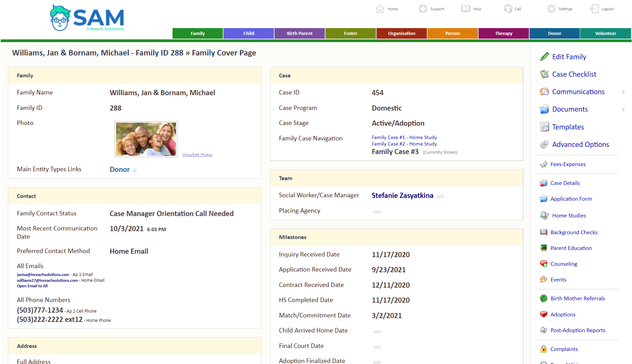Open the Volunteer tab
Image resolution: width=632 pixels, height=364 pixels.
(x=606, y=34)
